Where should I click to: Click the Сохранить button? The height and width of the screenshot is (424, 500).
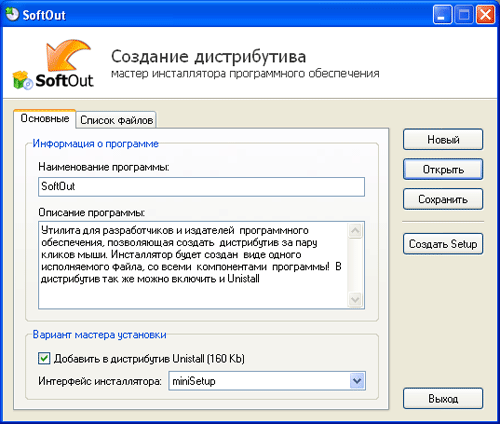coord(443,199)
